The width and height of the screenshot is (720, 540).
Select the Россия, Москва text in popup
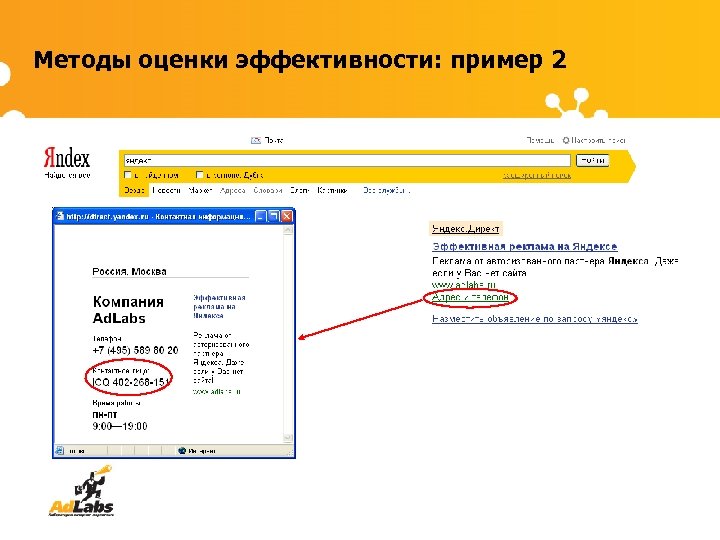[x=129, y=272]
